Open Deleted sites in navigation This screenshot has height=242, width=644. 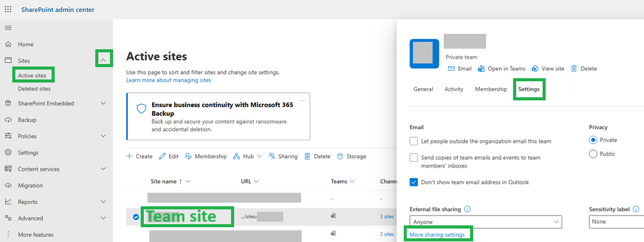coord(34,89)
